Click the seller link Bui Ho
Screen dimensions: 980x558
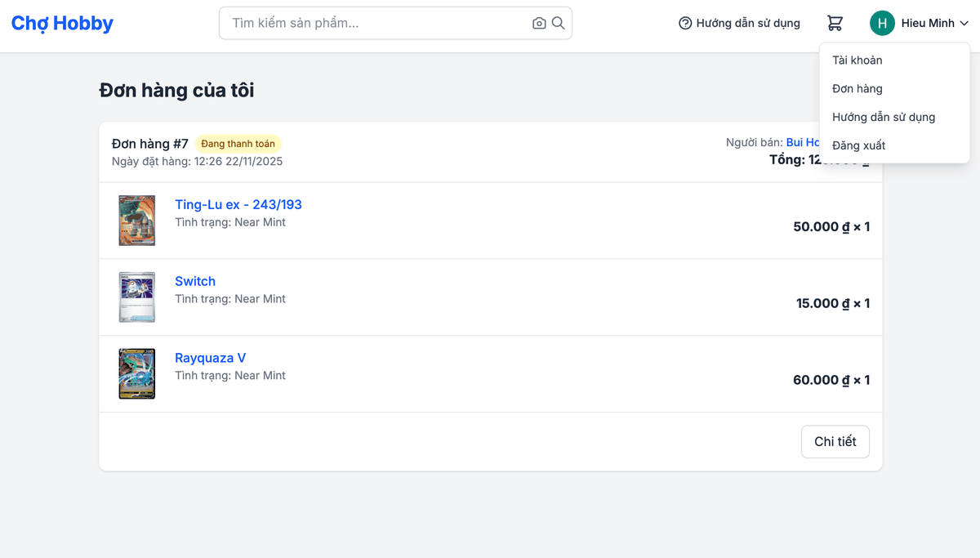point(804,142)
